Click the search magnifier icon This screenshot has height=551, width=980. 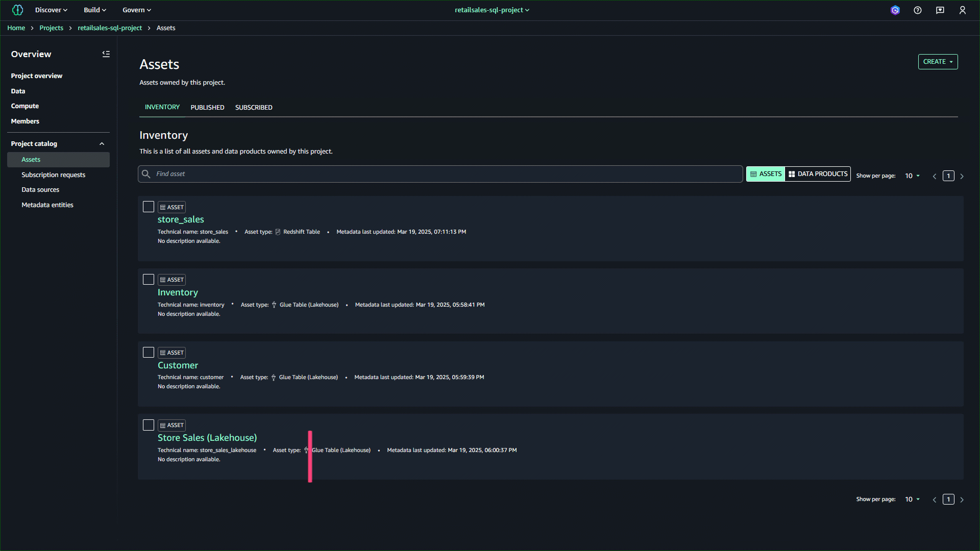click(146, 174)
